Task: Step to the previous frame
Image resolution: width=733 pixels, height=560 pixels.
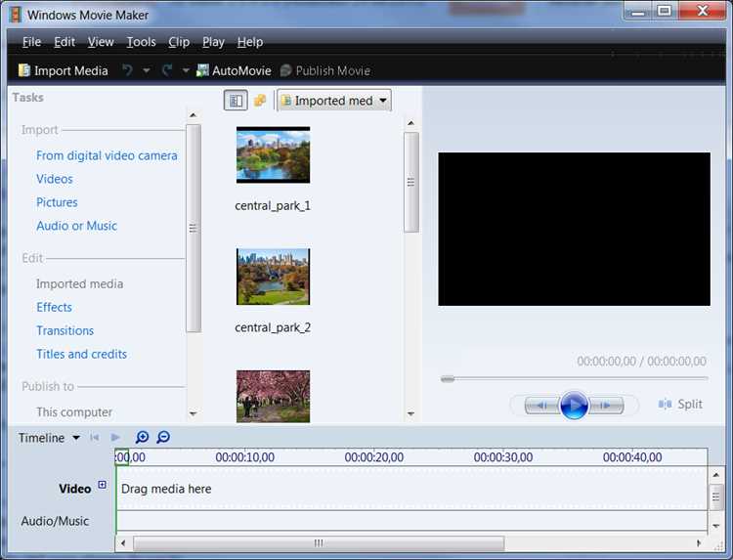Action: pyautogui.click(x=542, y=406)
